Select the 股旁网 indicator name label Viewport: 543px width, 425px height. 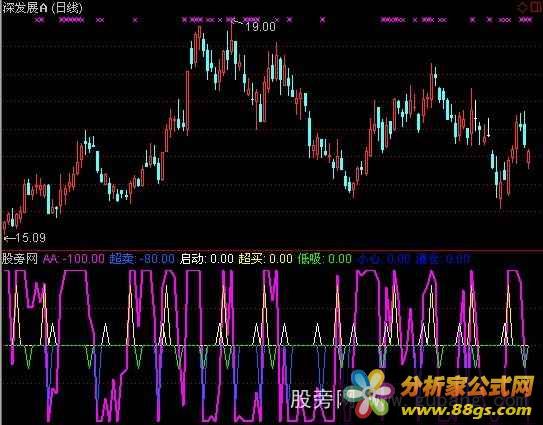point(20,259)
